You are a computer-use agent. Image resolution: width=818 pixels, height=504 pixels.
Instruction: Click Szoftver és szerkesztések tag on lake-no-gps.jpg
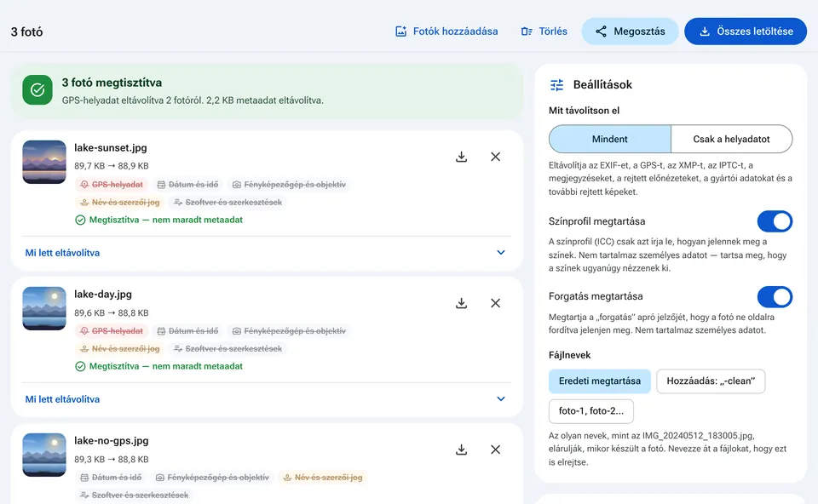point(135,495)
